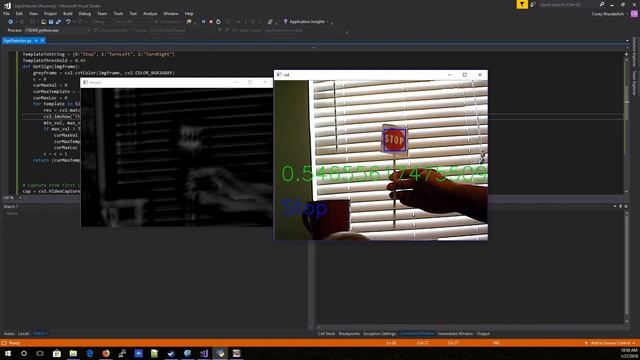The width and height of the screenshot is (640, 360).
Task: Switch to the Python app taskbar icon
Action: click(220, 353)
